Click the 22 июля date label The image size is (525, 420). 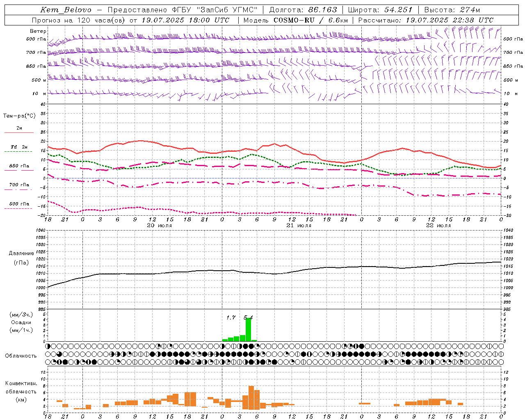[438, 226]
